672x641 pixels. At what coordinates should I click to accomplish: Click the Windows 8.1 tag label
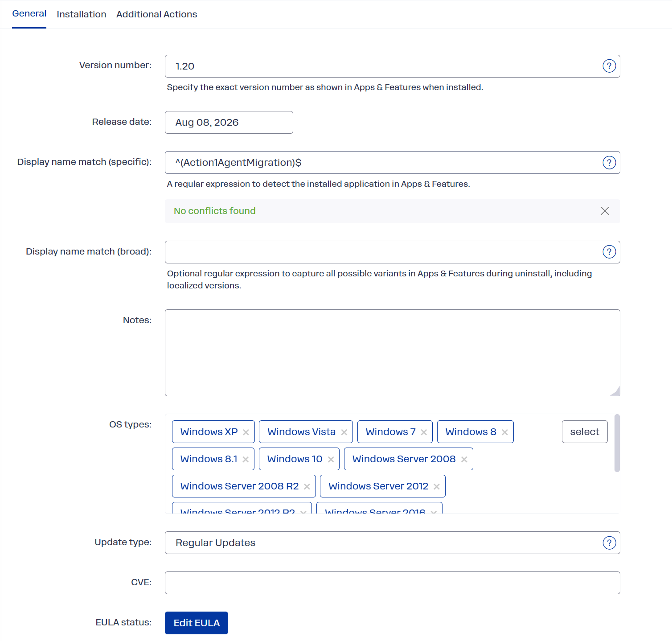point(209,459)
